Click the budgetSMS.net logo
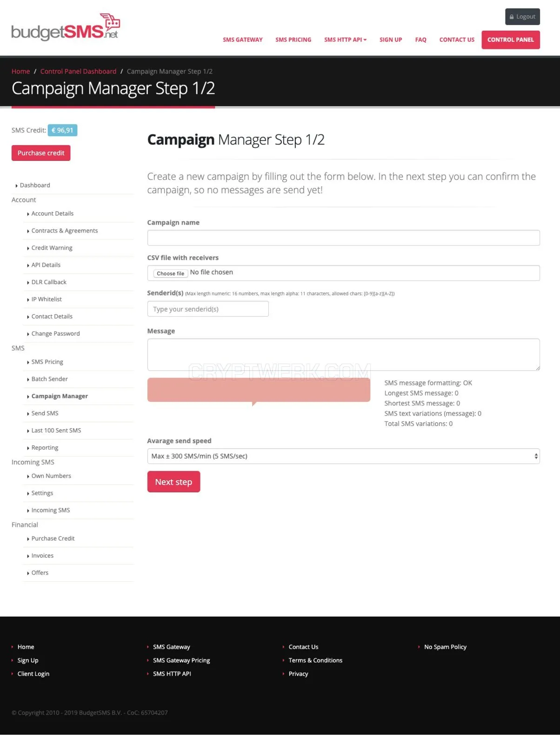This screenshot has height=744, width=560. (66, 27)
